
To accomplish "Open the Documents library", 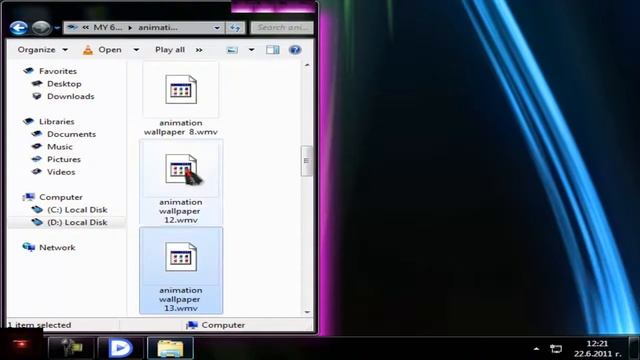I will coord(71,134).
